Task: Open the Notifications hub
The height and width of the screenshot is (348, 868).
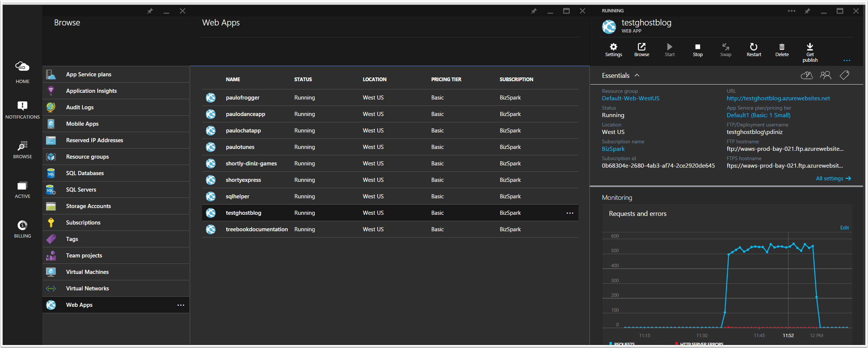Action: pos(22,110)
